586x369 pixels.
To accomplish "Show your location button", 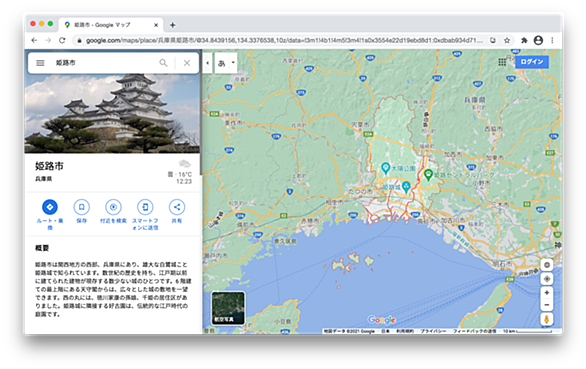I will pos(546,279).
